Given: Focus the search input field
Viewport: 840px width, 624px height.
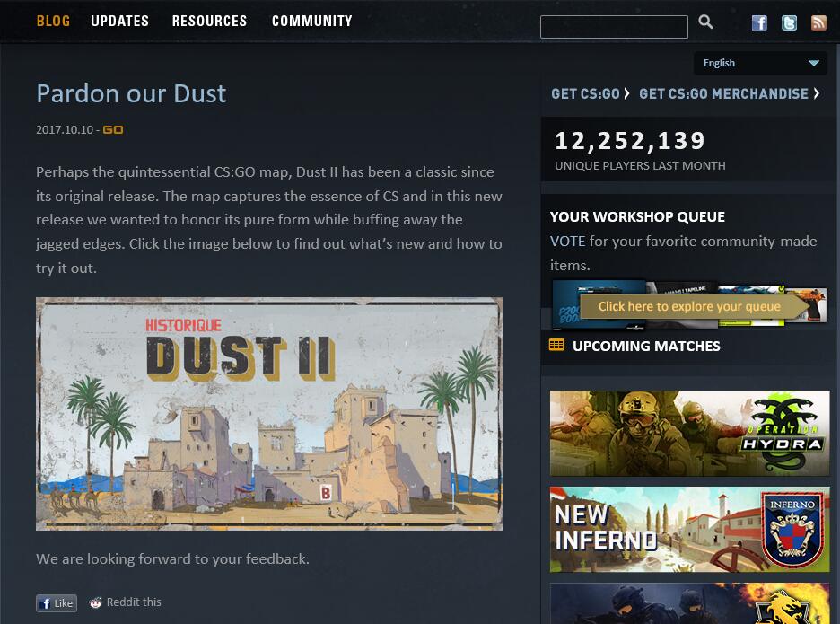Looking at the screenshot, I should tap(614, 27).
